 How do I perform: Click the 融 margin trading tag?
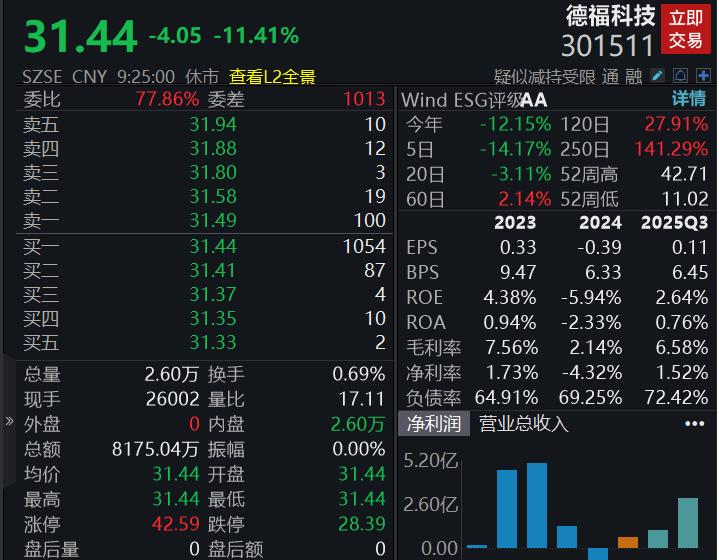pyautogui.click(x=634, y=76)
